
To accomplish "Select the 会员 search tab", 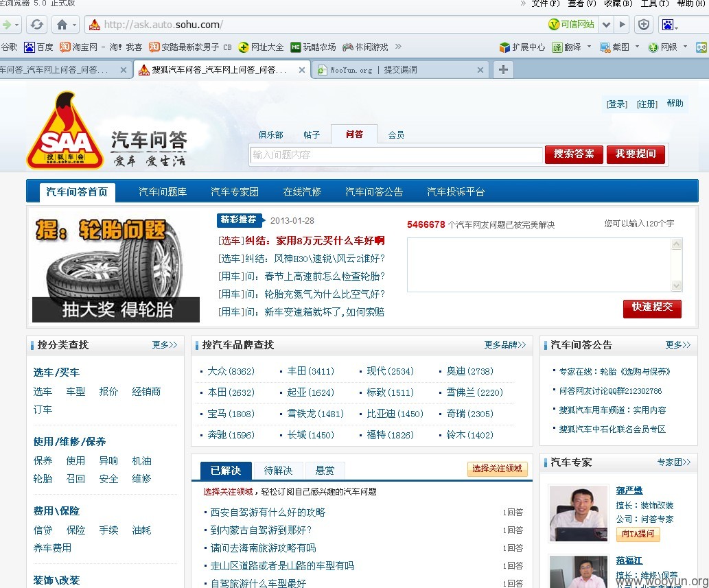I will click(x=395, y=134).
